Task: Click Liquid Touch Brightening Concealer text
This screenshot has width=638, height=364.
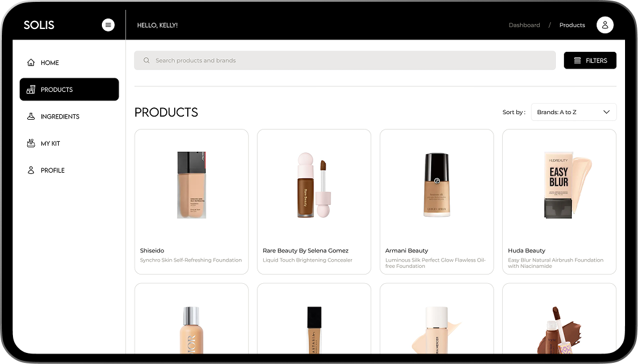Action: point(307,260)
